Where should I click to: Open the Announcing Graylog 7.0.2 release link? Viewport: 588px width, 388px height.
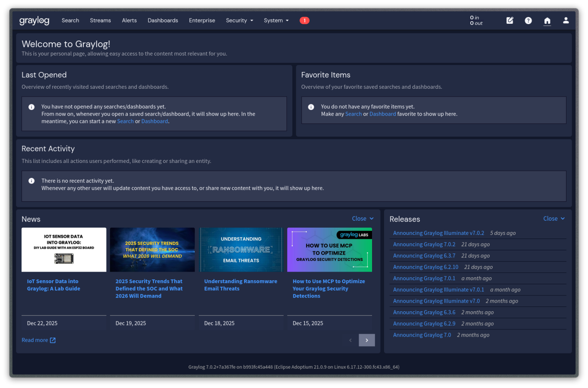[x=424, y=244]
